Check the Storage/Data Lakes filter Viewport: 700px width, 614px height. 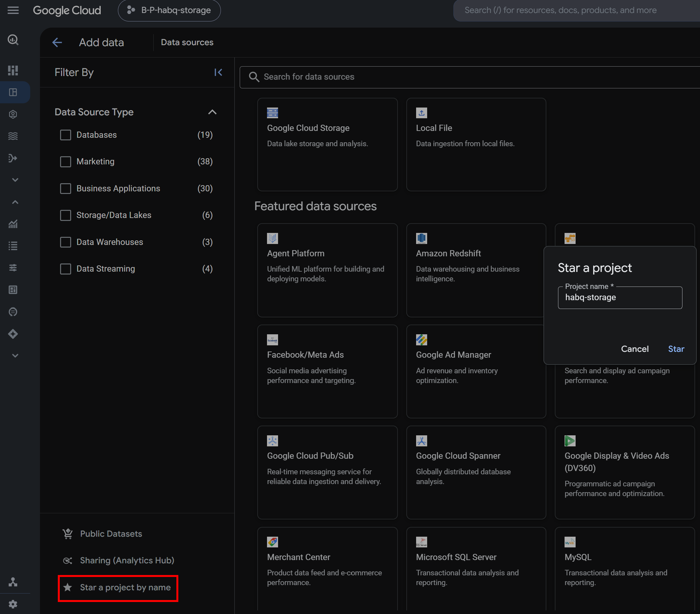click(65, 215)
